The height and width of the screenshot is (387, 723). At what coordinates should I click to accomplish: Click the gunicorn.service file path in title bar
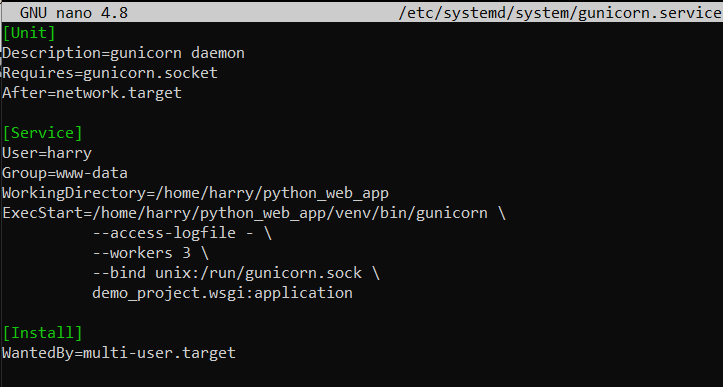tap(560, 13)
